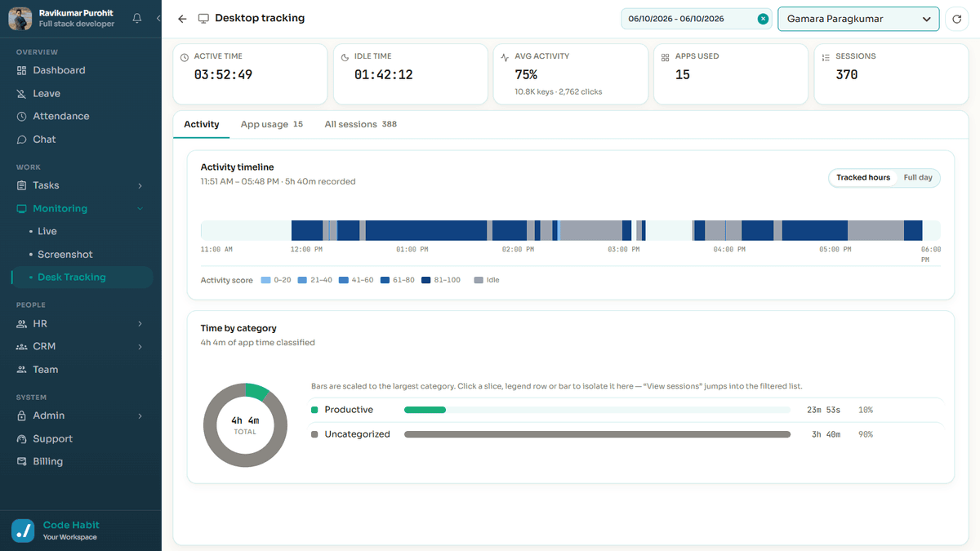Clear the date range with the X icon
Viewport: 980px width, 551px height.
pyautogui.click(x=763, y=19)
